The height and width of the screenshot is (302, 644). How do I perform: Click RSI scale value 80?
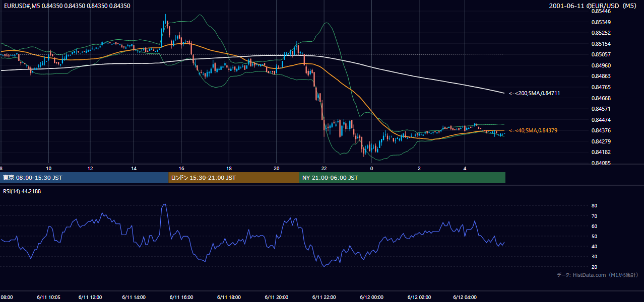click(594, 206)
